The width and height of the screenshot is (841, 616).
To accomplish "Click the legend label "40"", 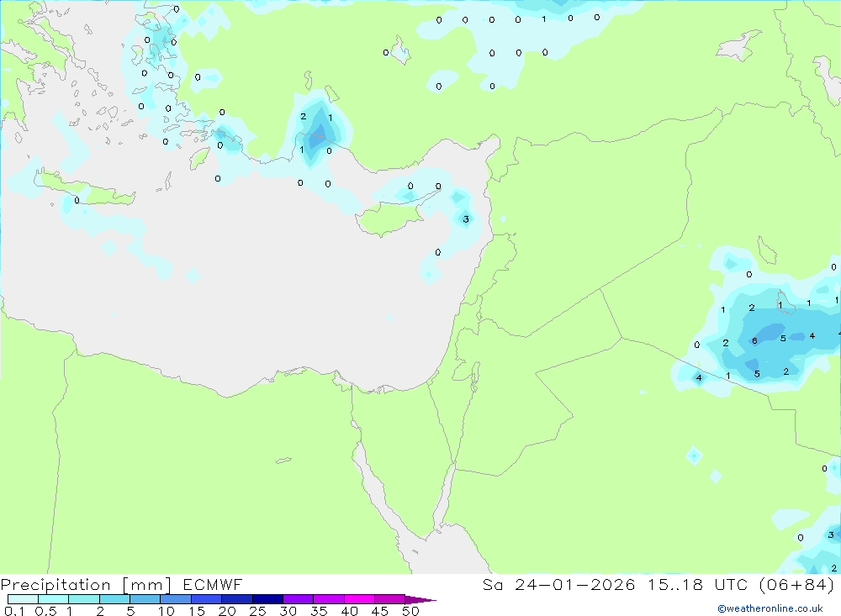I will pos(350,611).
